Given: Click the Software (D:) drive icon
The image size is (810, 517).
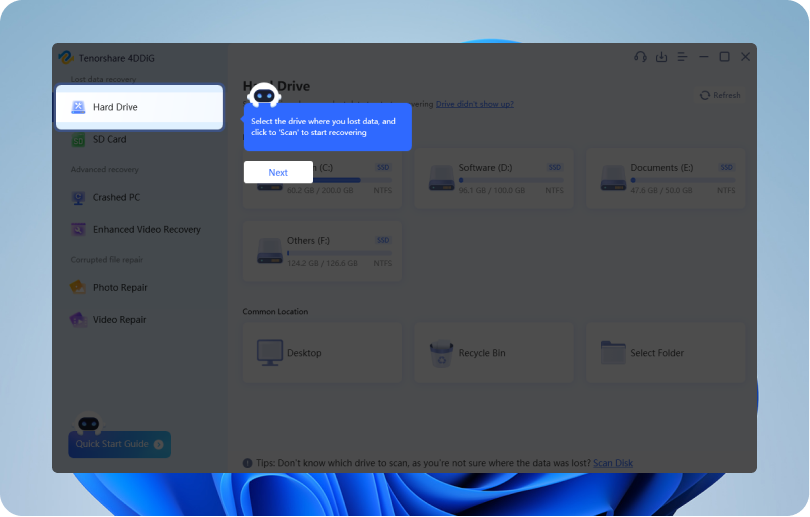Looking at the screenshot, I should click(441, 178).
